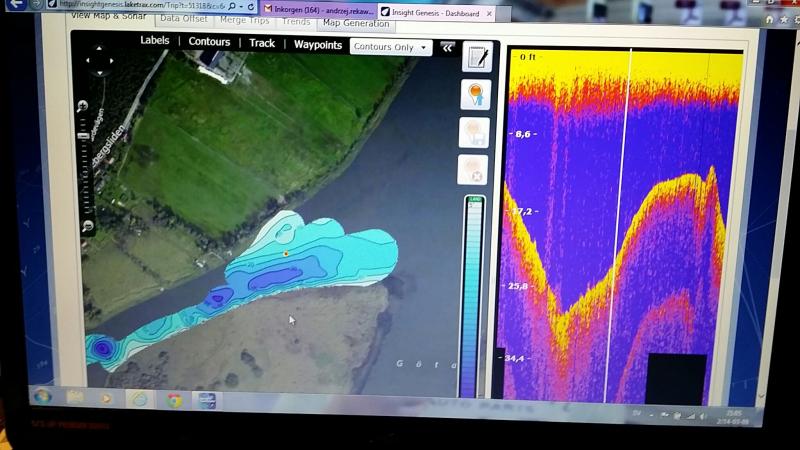This screenshot has width=800, height=450.
Task: Show Waypoints on the map
Action: point(317,45)
